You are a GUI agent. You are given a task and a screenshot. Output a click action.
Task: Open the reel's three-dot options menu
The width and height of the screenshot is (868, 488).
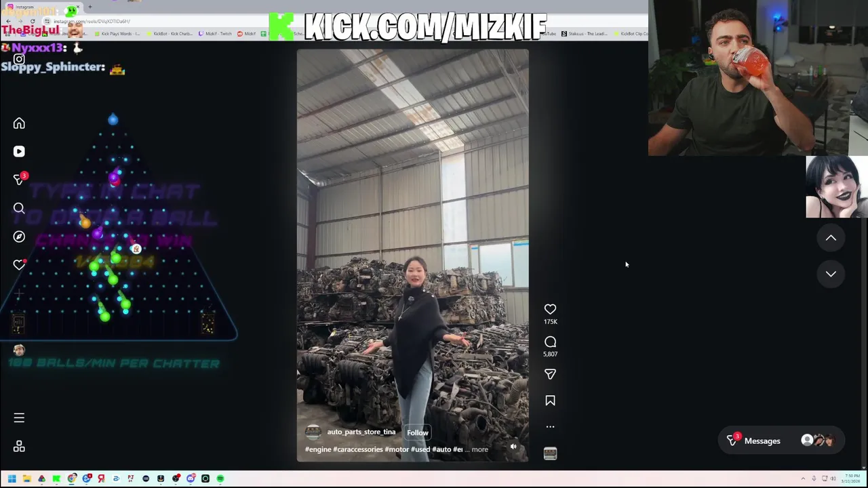(550, 426)
